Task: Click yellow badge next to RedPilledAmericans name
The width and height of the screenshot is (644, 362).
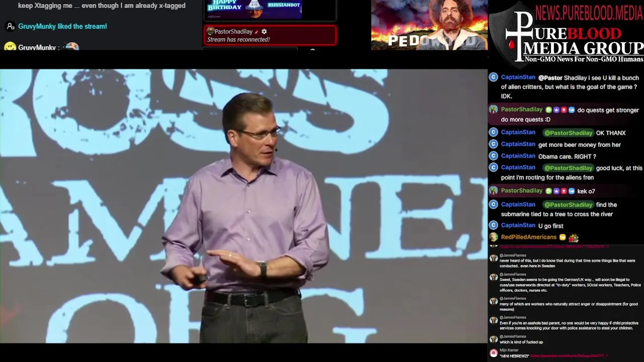Action: 562,237
